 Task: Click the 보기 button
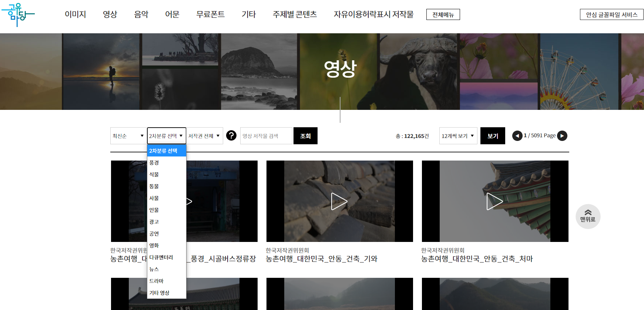[493, 136]
